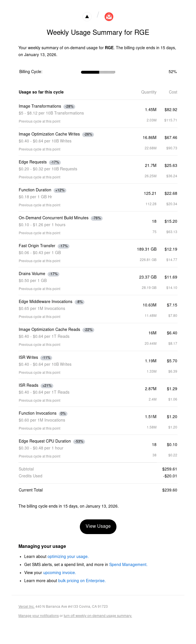Turn off weekly on-demand usage summary
Viewport: 196px width, 644px height.
click(98, 616)
